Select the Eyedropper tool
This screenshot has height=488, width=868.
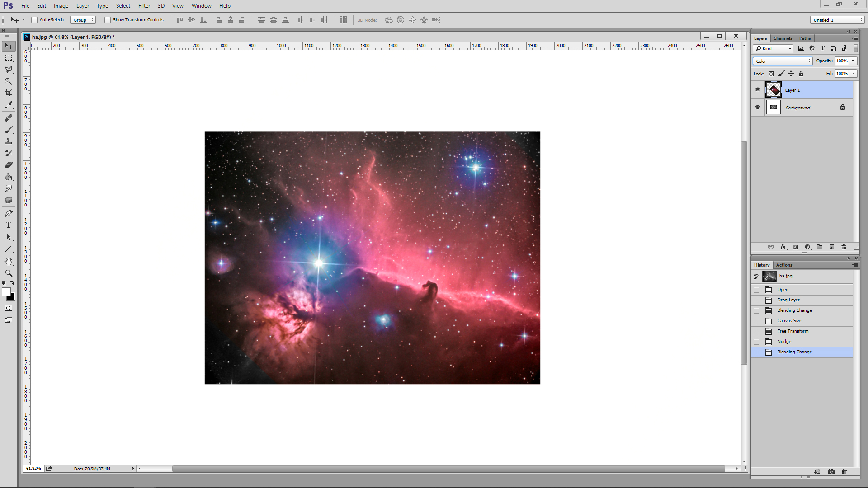click(x=9, y=105)
